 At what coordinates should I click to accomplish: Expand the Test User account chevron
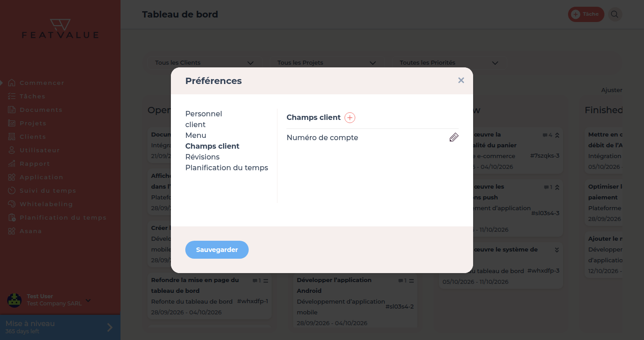point(88,300)
